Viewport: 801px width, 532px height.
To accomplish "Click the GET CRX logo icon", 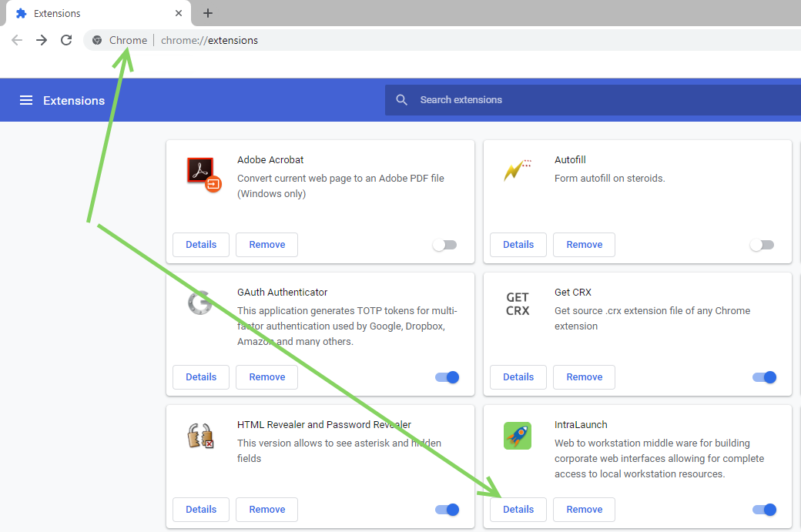I will (518, 304).
